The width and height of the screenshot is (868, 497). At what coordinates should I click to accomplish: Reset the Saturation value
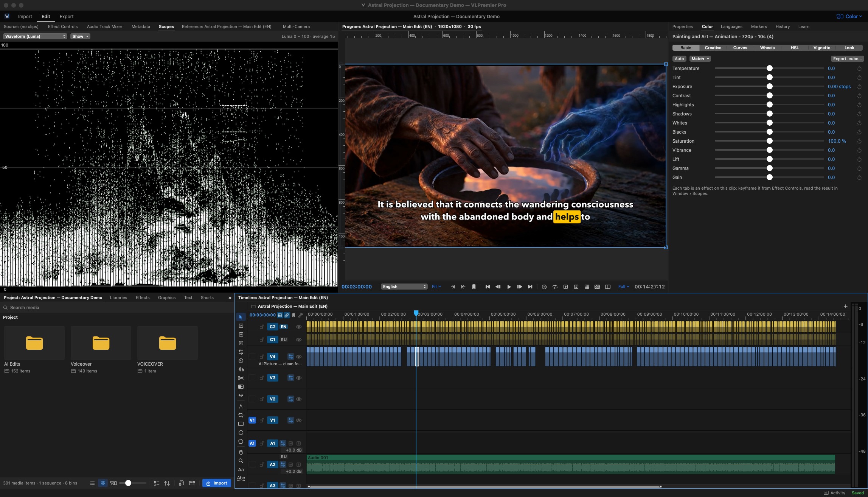859,141
